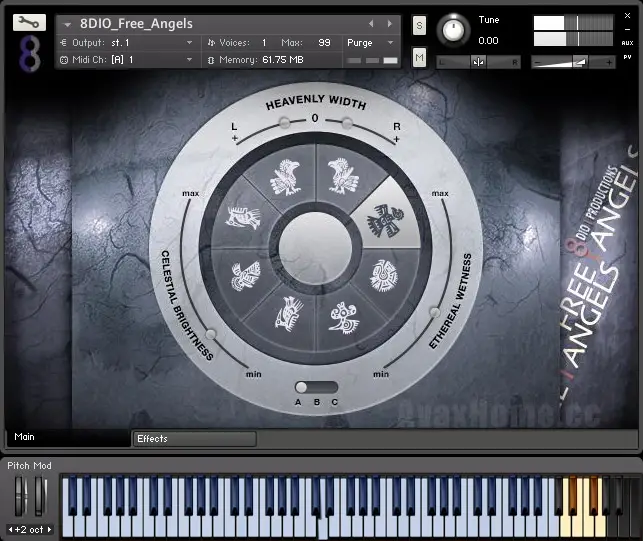643x541 pixels.
Task: Open the 8DIO_Free_Angels instrument dropdown arrow
Action: (x=67, y=25)
